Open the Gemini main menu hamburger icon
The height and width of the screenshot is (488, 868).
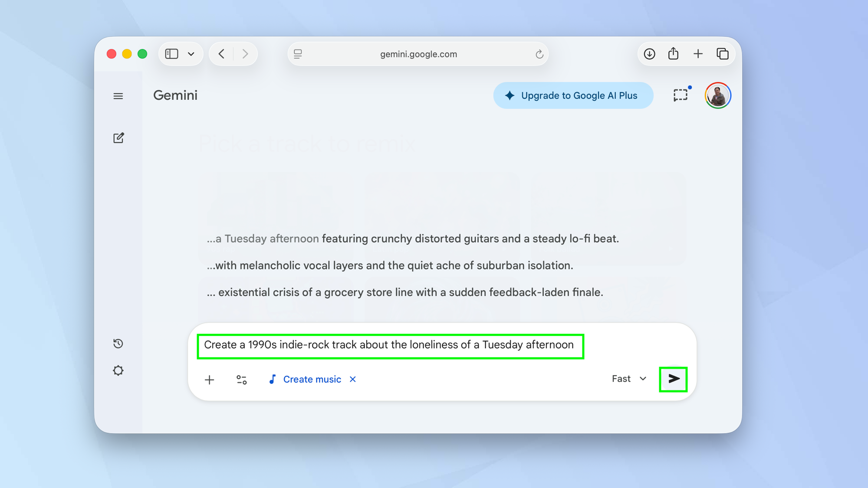[x=118, y=96]
